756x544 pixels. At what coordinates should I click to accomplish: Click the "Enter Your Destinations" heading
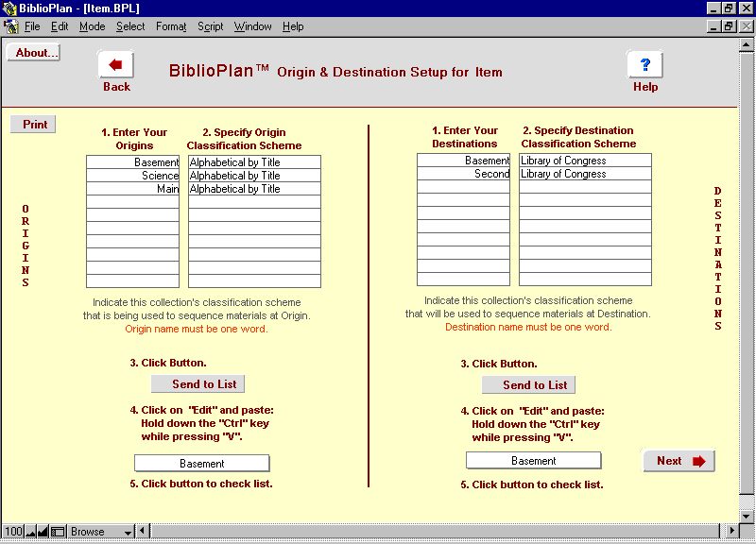465,137
